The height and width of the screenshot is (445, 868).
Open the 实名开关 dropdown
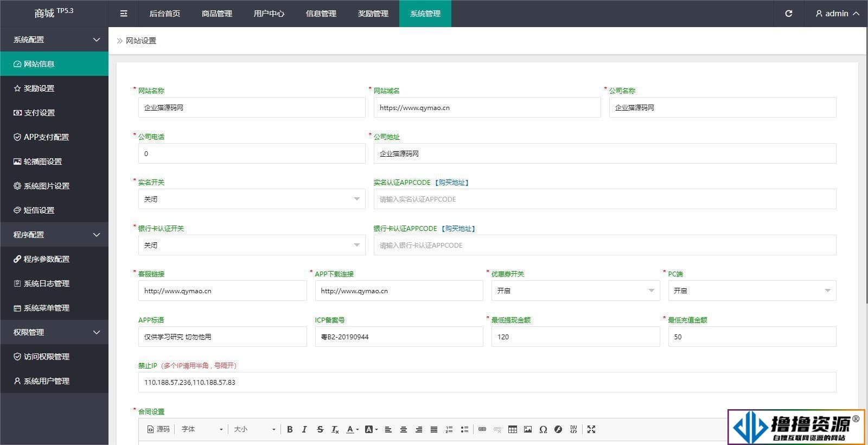point(252,199)
